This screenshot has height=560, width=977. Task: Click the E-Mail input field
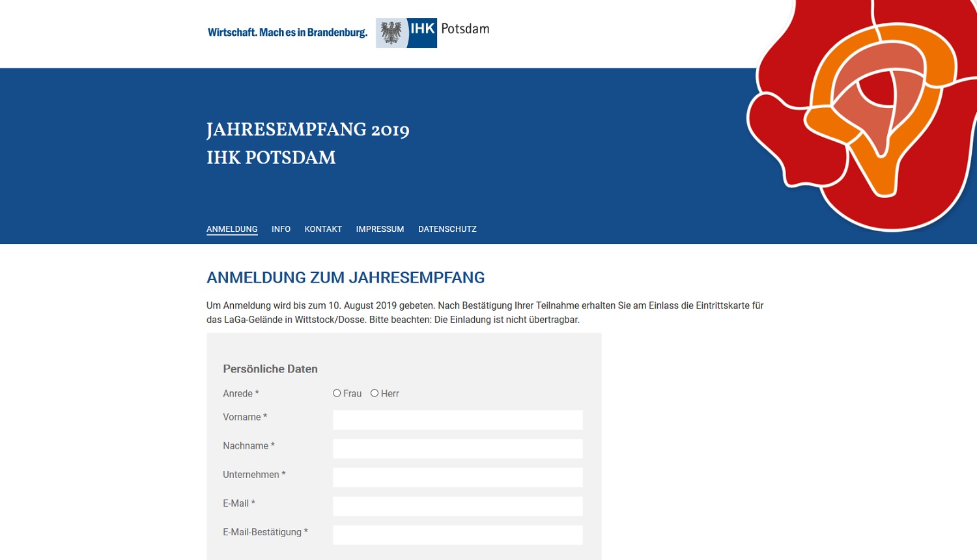[x=457, y=506]
